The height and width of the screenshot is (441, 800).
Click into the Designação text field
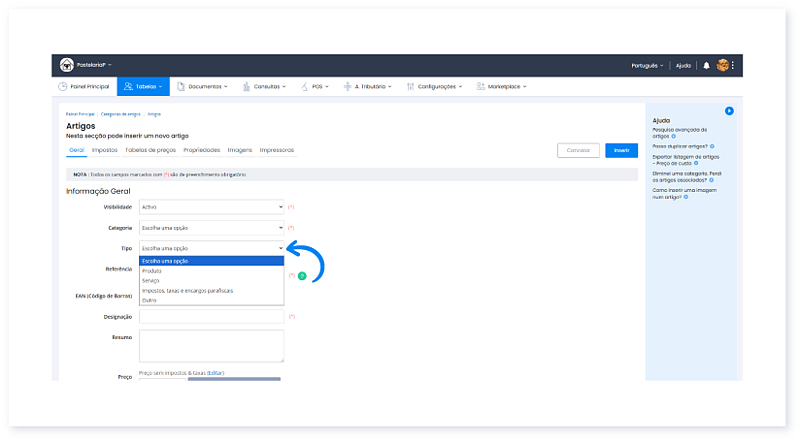[212, 316]
